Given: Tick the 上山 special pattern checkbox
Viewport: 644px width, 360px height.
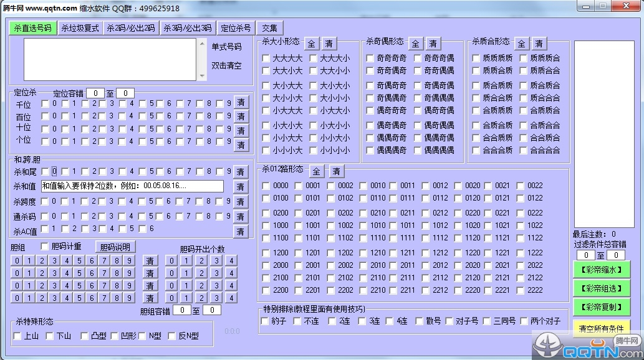Looking at the screenshot, I should coord(17,336).
